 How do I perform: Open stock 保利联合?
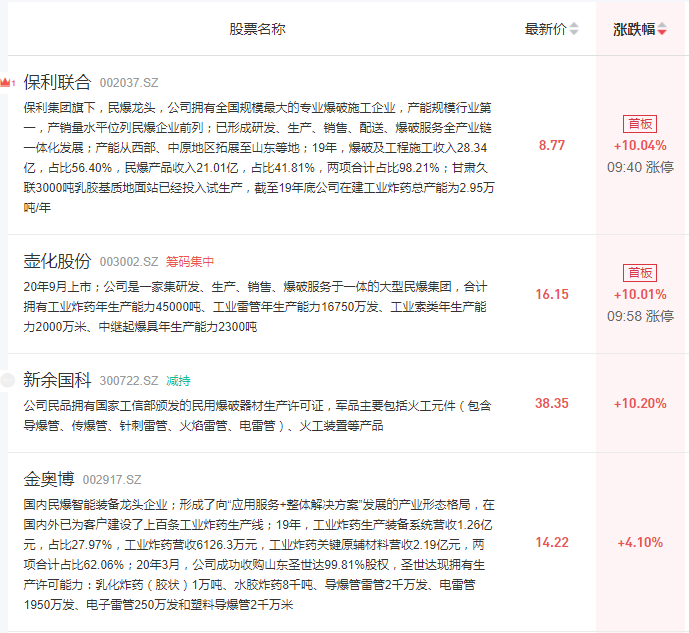[x=57, y=82]
